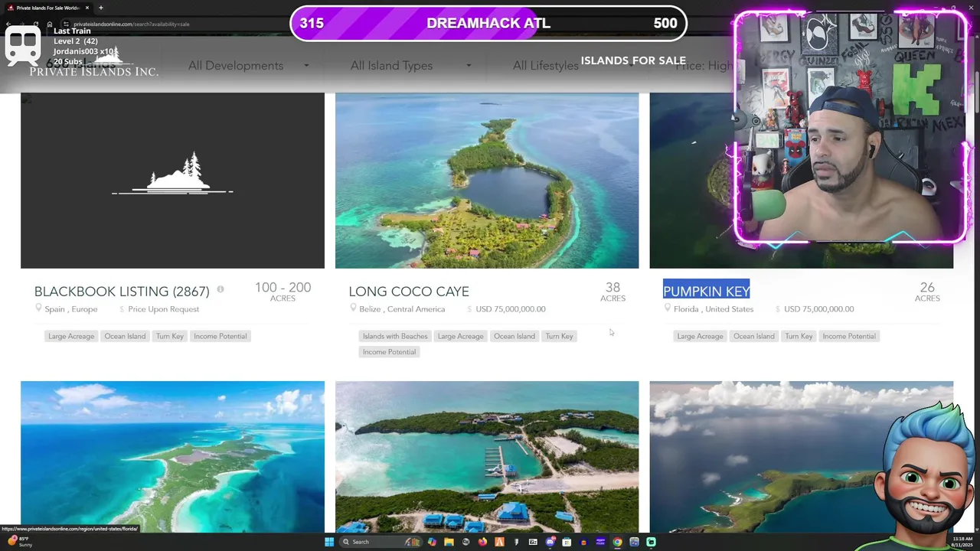Open a new browser tab with the plus

[100, 8]
